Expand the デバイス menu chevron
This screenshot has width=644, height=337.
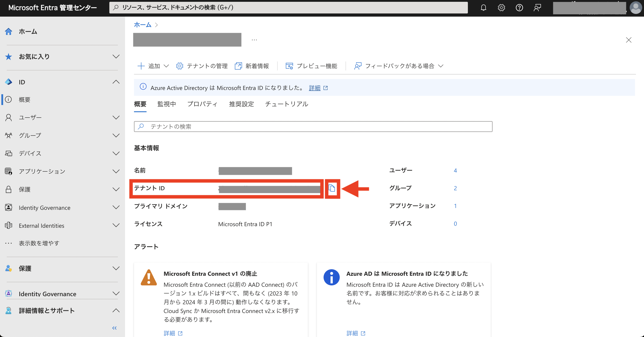pos(116,153)
